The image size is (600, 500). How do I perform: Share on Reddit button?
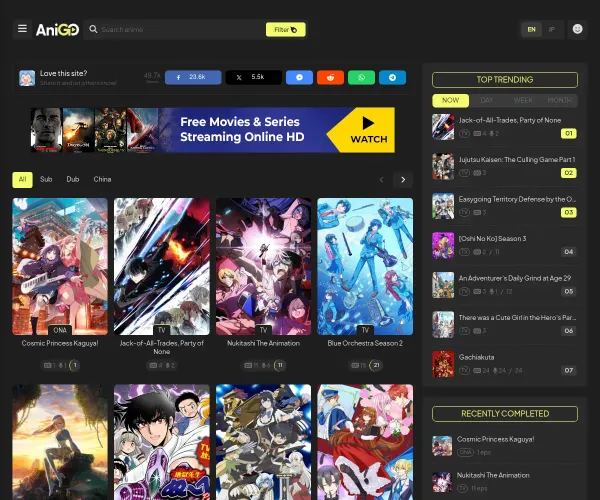(x=330, y=77)
